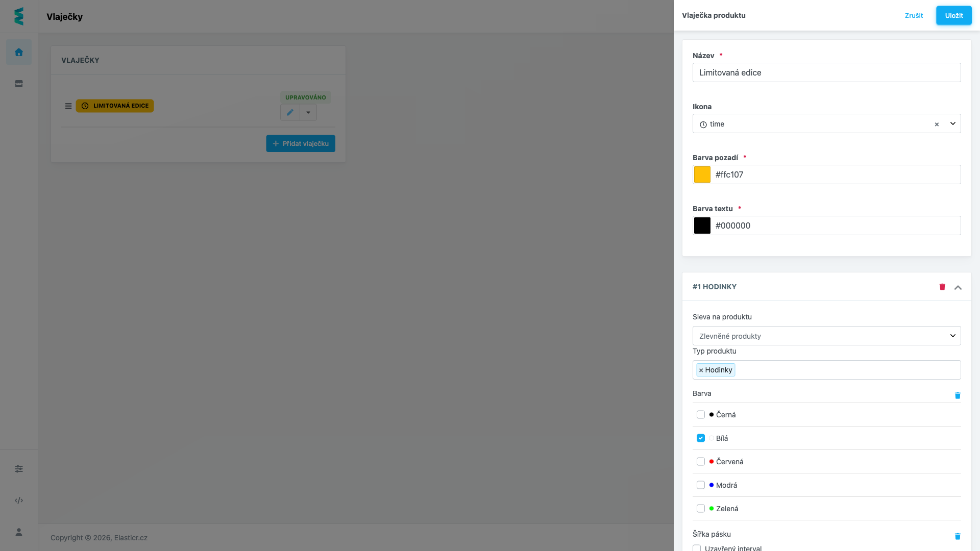Click the Vlaječky page title
The width and height of the screenshot is (980, 551).
(x=64, y=17)
